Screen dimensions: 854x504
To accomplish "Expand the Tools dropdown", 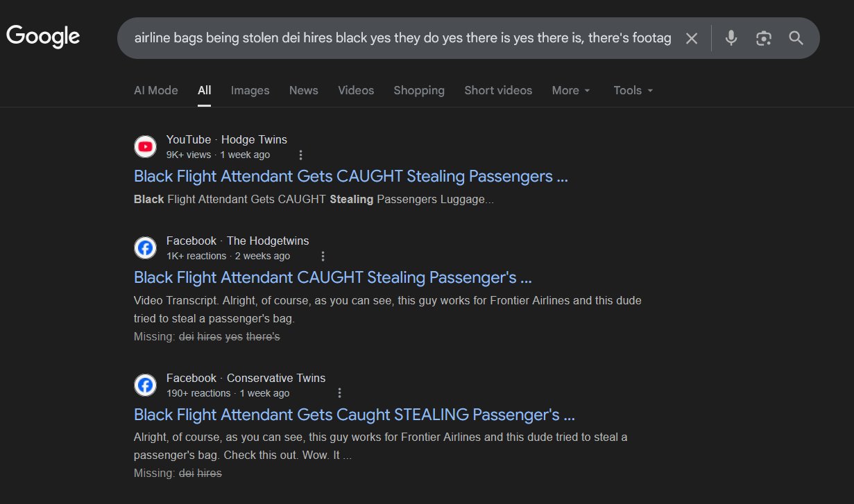I will [x=633, y=91].
